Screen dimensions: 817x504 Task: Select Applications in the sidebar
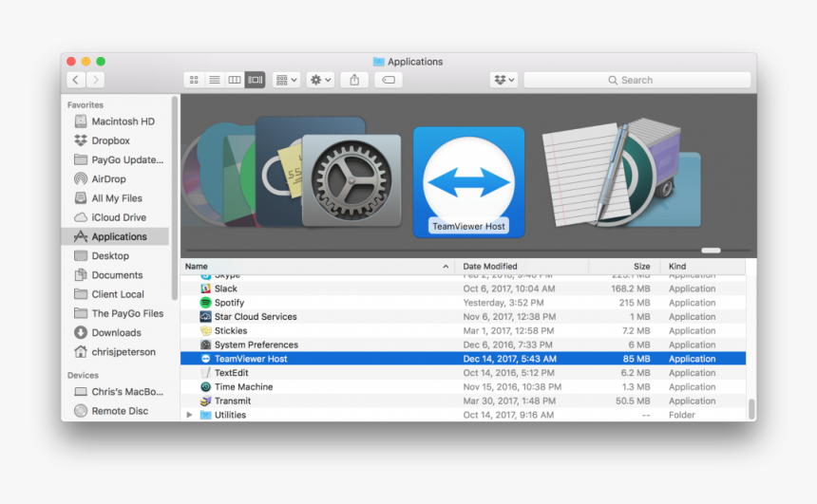click(116, 236)
